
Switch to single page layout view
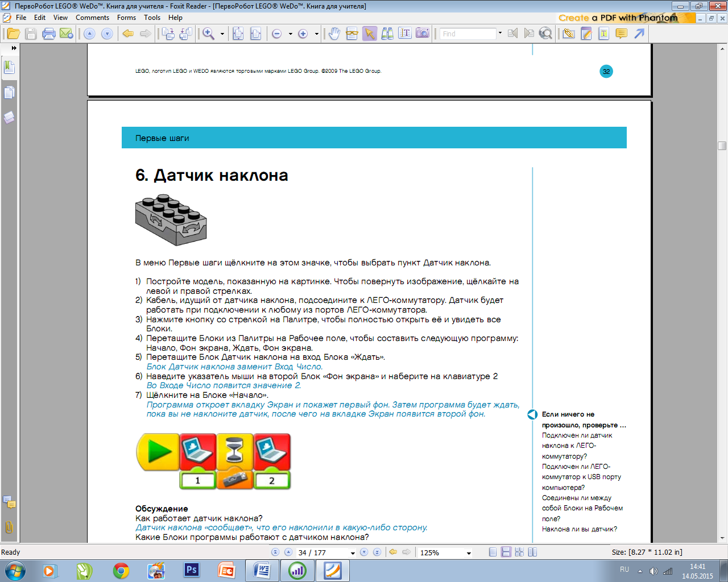pyautogui.click(x=493, y=552)
